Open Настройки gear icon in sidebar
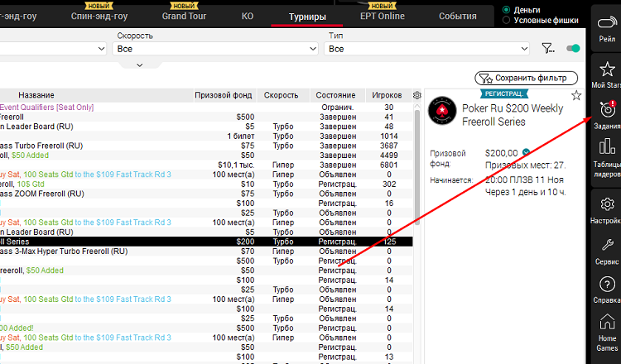This screenshot has width=621, height=364. pyautogui.click(x=606, y=208)
